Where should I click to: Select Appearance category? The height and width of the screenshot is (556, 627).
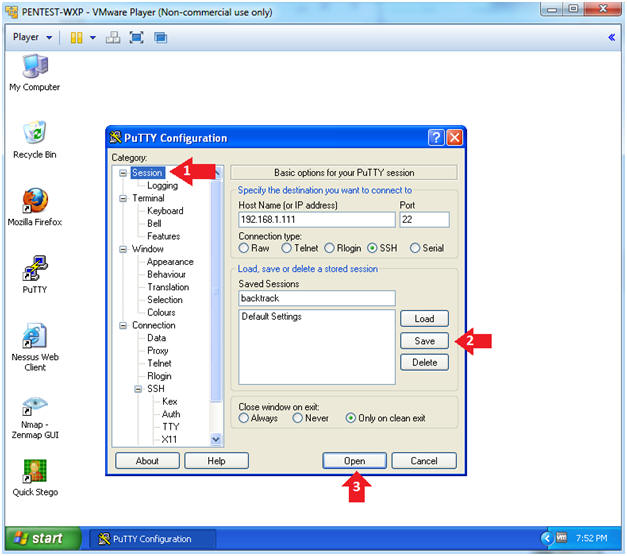[x=170, y=262]
